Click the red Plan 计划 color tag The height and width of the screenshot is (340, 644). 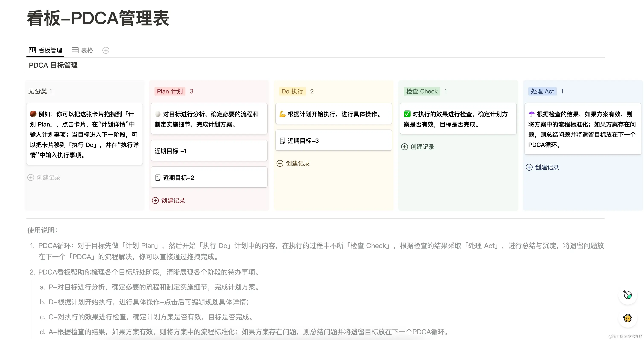pyautogui.click(x=170, y=92)
